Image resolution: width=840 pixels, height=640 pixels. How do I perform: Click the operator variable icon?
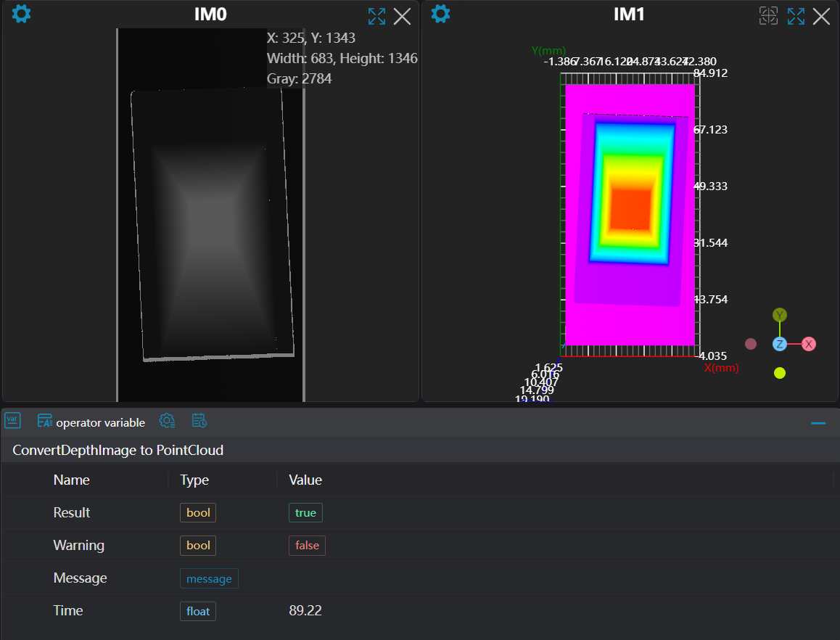click(45, 421)
